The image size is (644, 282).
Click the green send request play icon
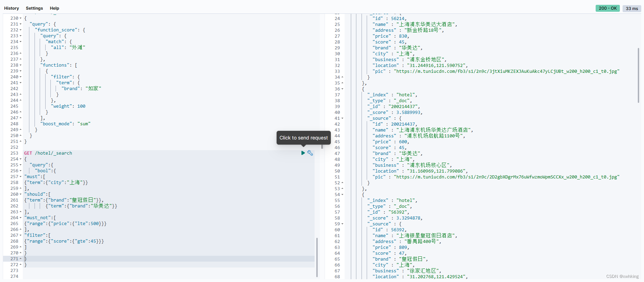[x=303, y=153]
